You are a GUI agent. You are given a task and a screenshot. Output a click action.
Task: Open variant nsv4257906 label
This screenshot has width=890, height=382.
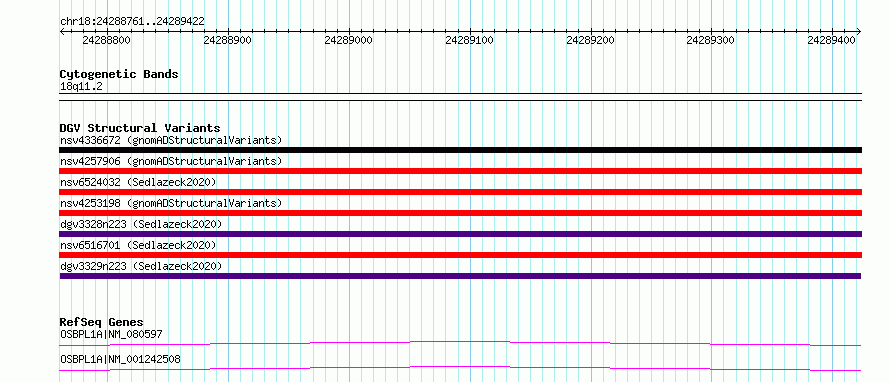point(171,161)
